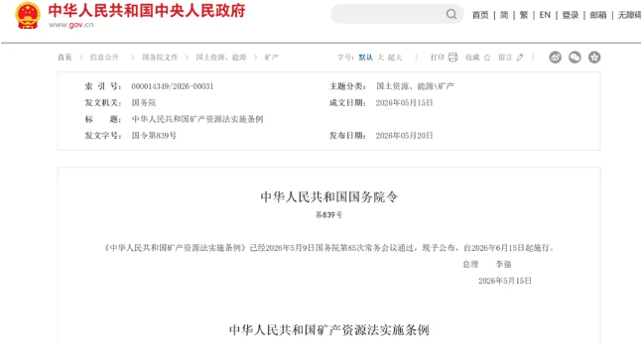The image size is (644, 360).
Task: Select publish date 2026年05月20日
Action: coord(405,136)
